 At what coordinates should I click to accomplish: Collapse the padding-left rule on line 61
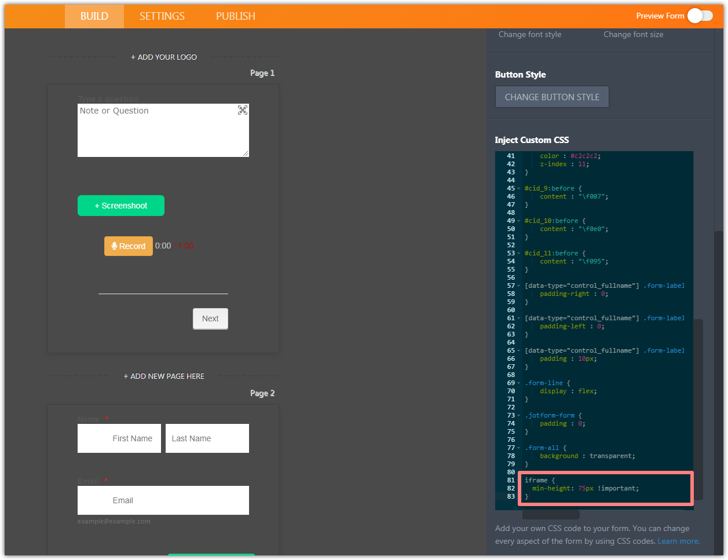tap(519, 318)
